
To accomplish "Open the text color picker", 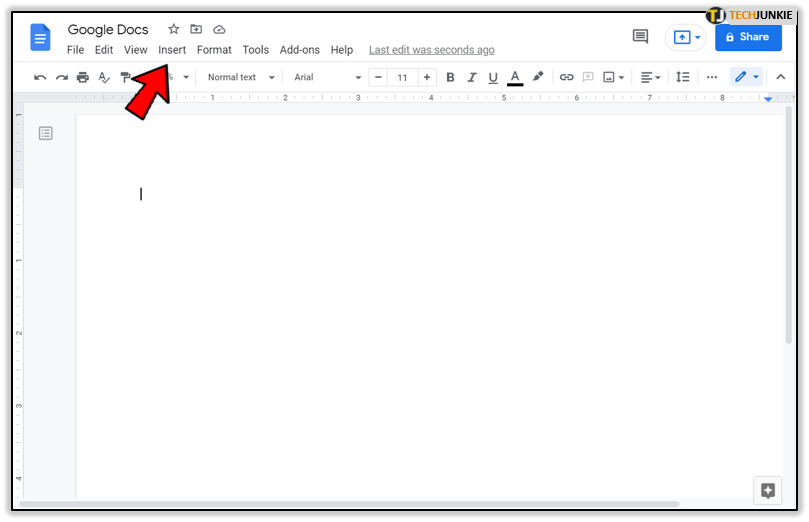I will [x=515, y=77].
